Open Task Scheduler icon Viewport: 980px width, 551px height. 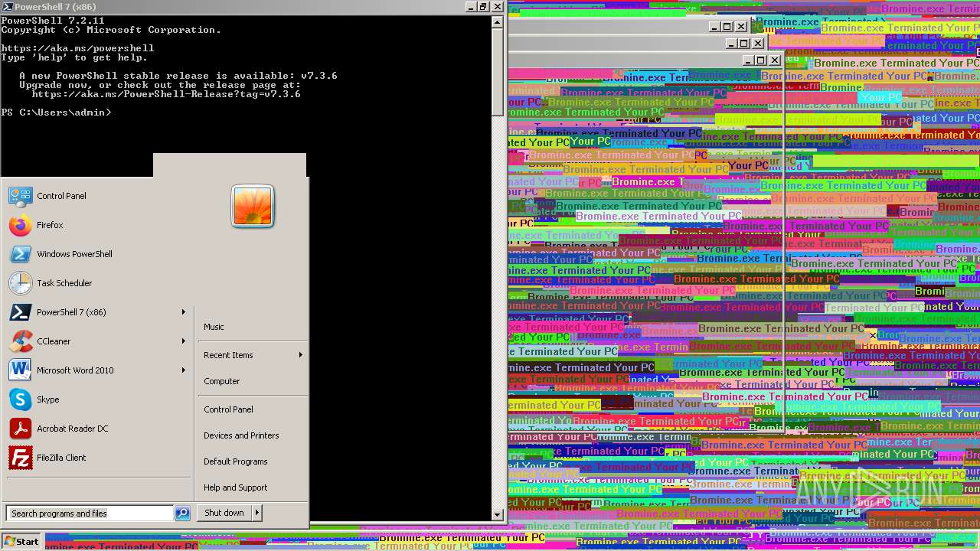coord(21,283)
